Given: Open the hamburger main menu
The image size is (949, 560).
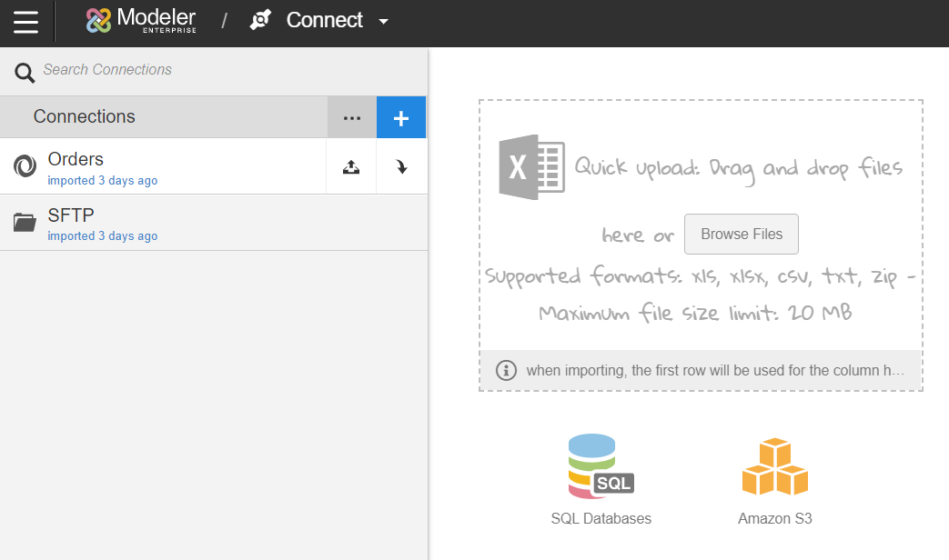Looking at the screenshot, I should [26, 21].
